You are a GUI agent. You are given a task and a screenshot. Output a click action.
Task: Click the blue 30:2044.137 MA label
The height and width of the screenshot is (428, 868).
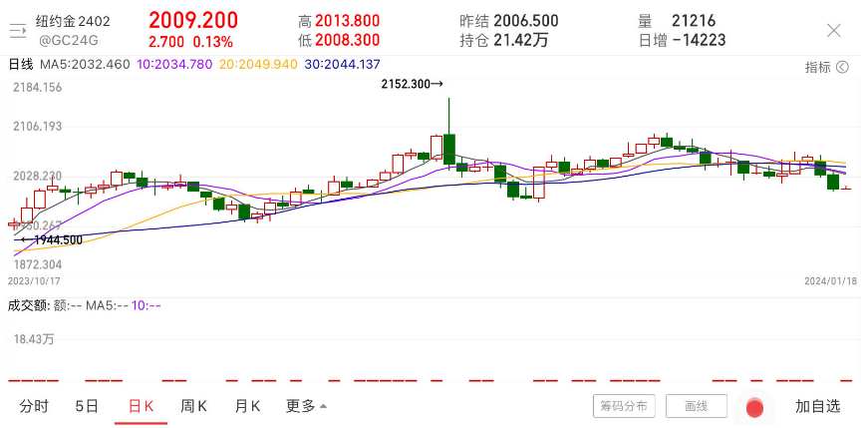point(342,64)
